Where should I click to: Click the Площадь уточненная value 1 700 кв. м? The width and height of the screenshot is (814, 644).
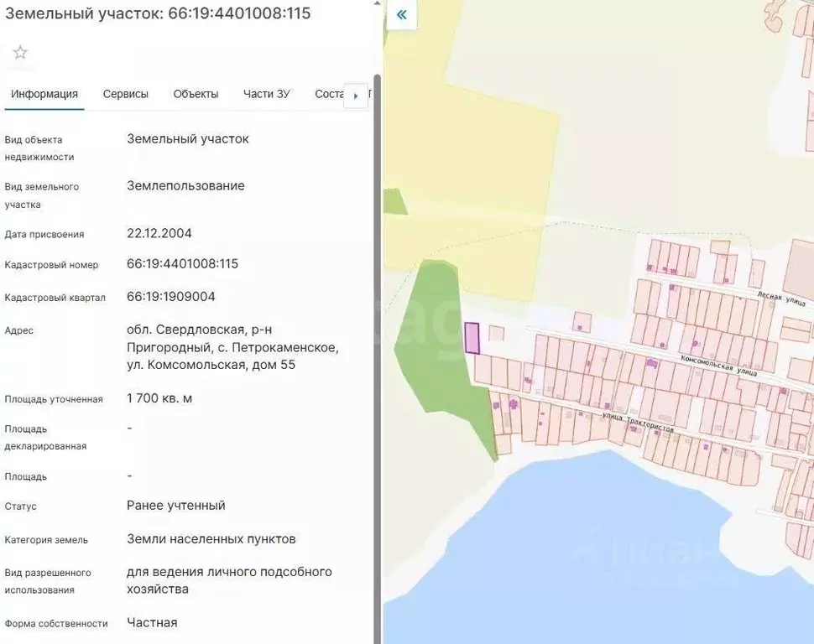tap(159, 397)
